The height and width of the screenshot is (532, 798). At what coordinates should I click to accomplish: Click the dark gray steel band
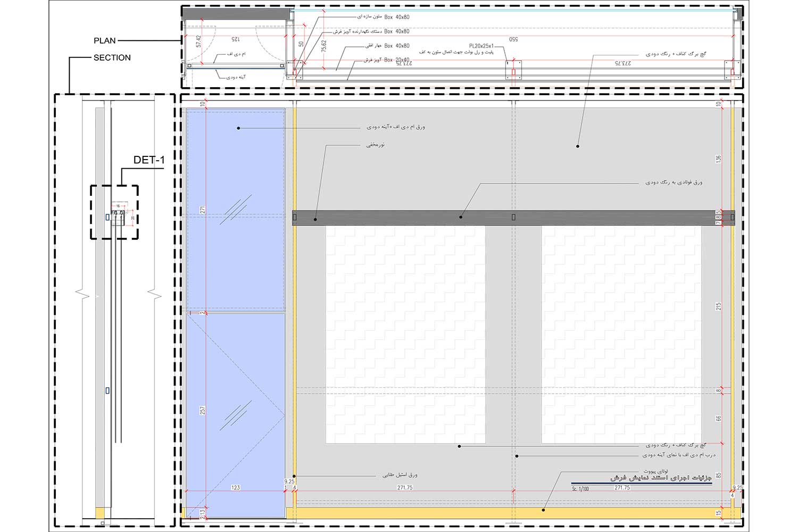(x=404, y=218)
